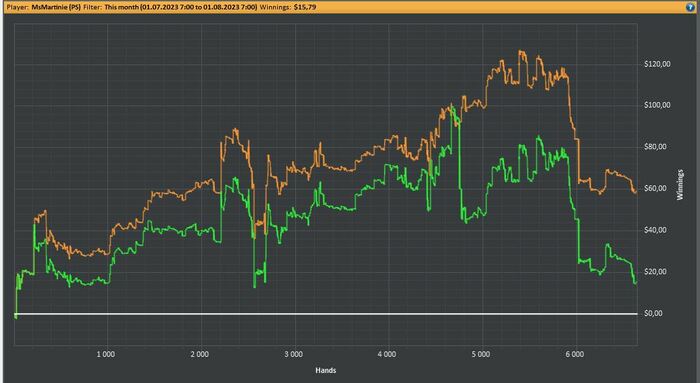Click the $120,00 y-axis label
700x383 pixels.
[657, 64]
